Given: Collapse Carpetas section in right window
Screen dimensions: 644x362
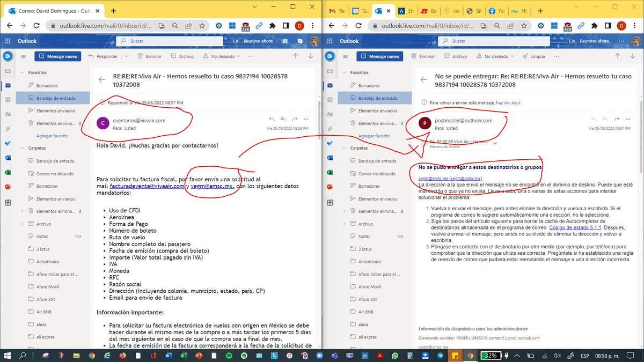Looking at the screenshot, I should [344, 147].
